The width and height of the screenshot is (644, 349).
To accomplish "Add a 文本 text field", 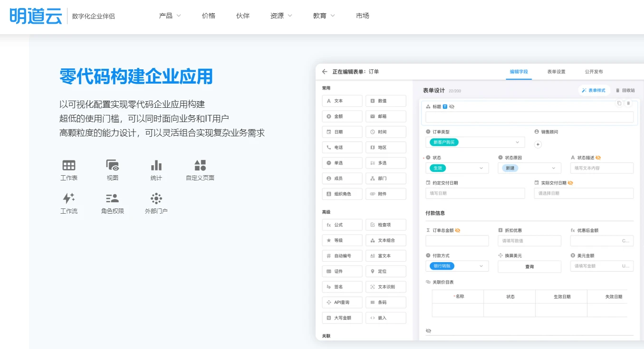I will (342, 101).
